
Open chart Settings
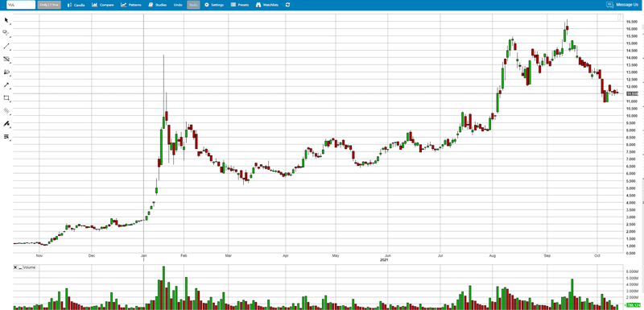(x=214, y=5)
